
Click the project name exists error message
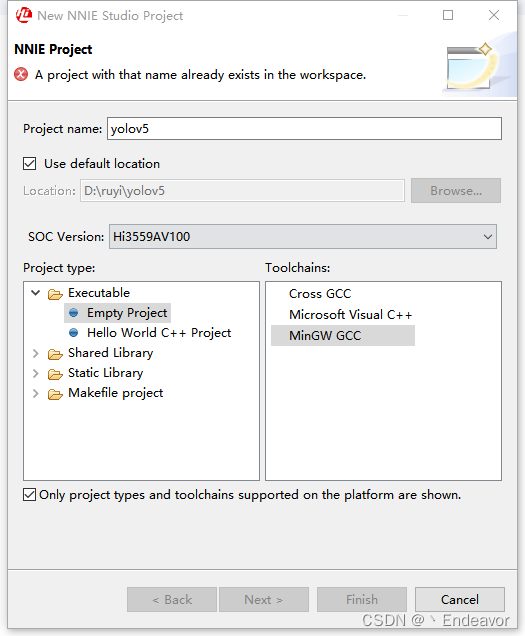[200, 75]
